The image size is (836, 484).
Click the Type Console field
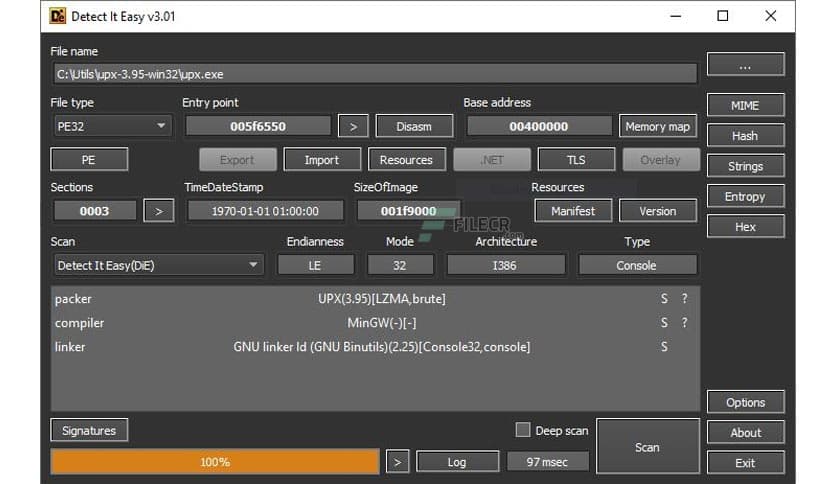coord(637,265)
